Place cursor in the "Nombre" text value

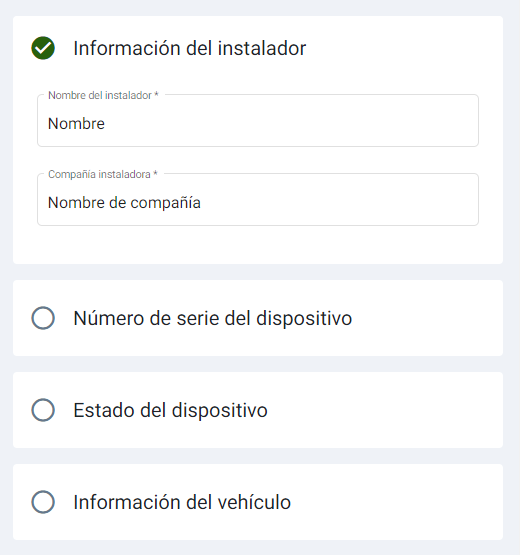pyautogui.click(x=76, y=124)
